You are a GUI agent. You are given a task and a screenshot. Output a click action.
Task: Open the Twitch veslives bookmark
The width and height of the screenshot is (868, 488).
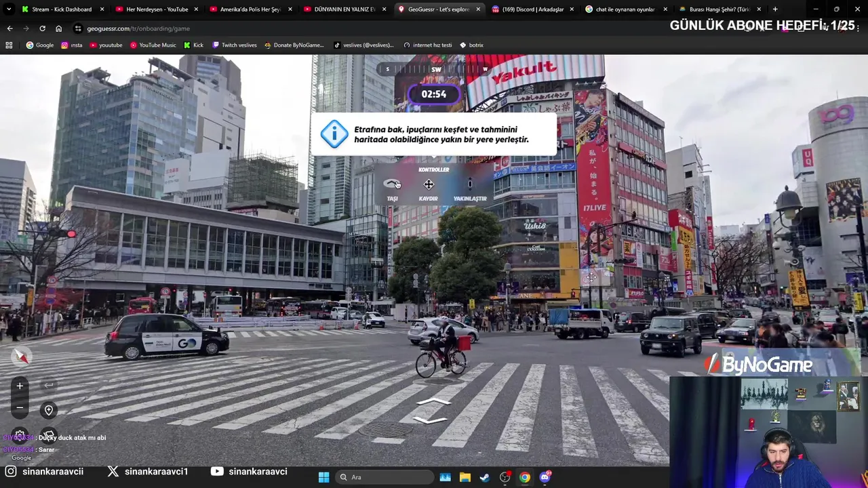coord(235,45)
